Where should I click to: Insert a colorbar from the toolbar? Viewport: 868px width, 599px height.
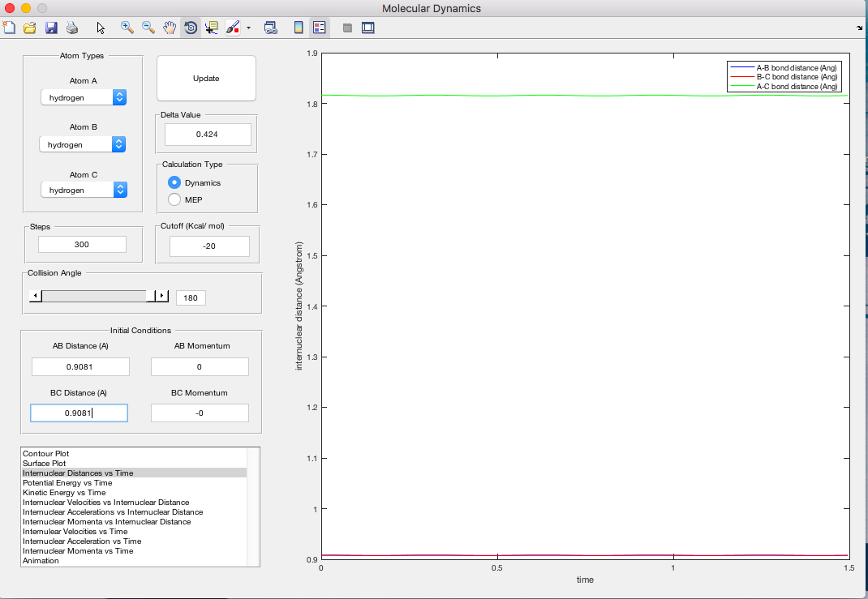299,28
